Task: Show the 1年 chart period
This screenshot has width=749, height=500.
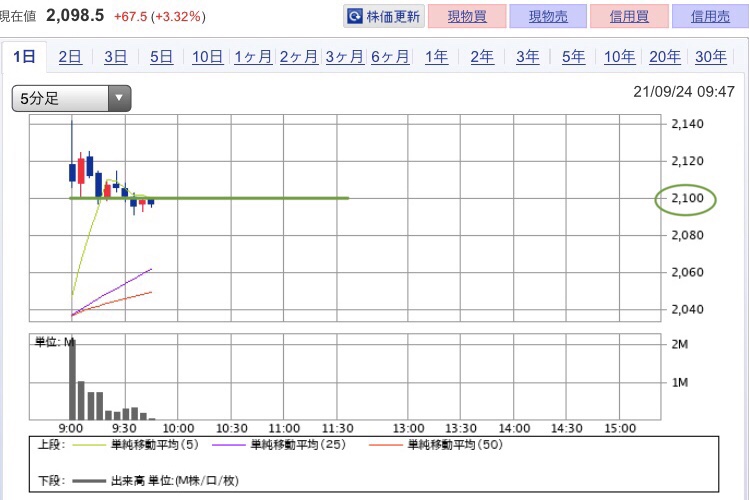Action: click(436, 57)
